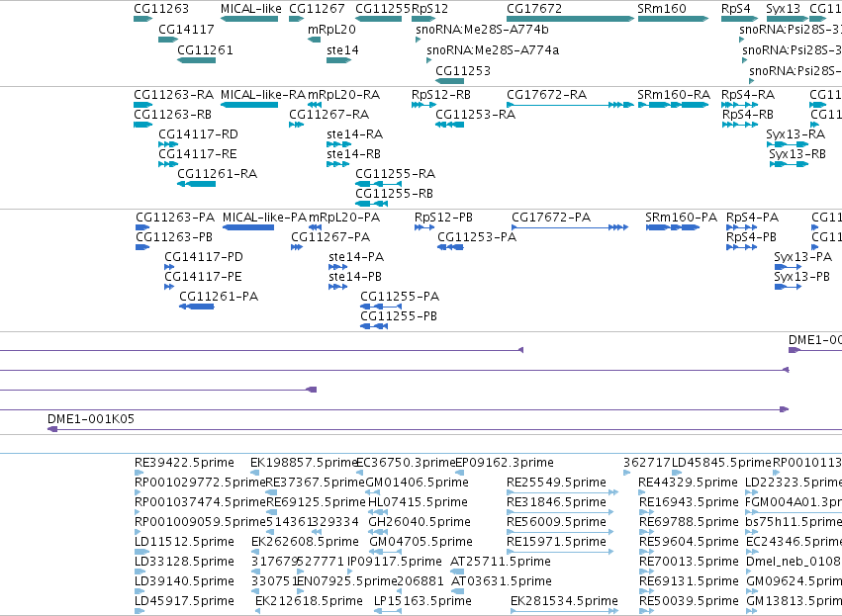Open EST LD11512.5prime
Image resolution: width=842 pixels, height=616 pixels.
click(184, 542)
